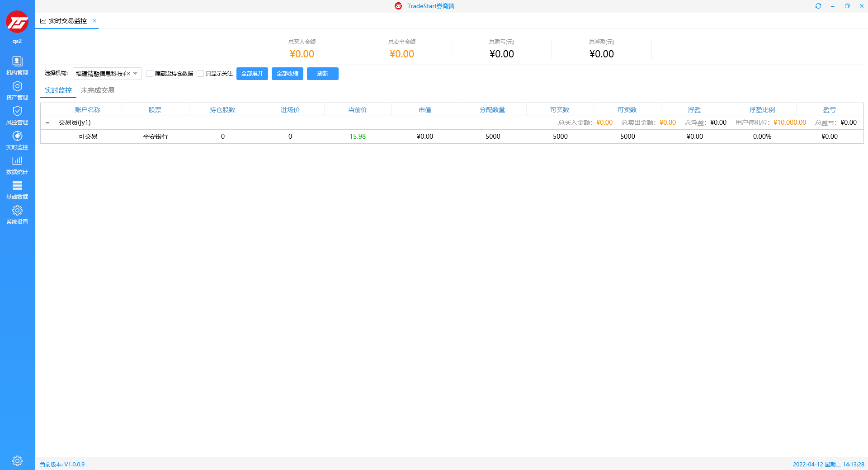Click the 全部展开 button

252,74
